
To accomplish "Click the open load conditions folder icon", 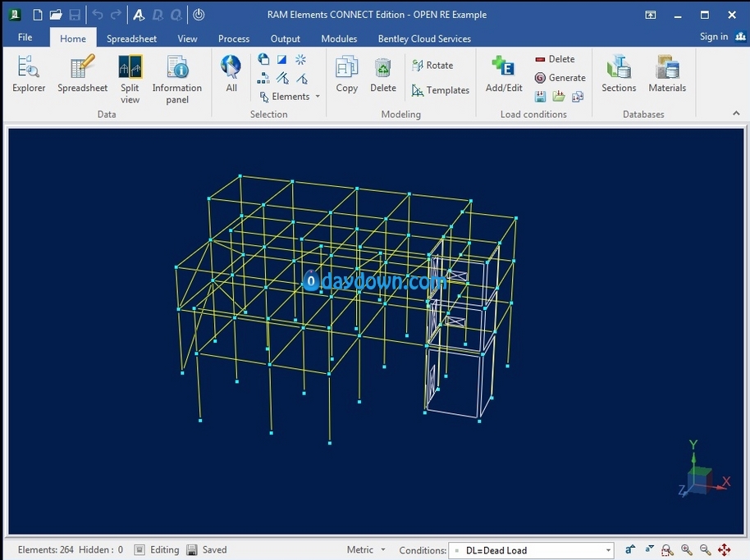I will pos(559,97).
